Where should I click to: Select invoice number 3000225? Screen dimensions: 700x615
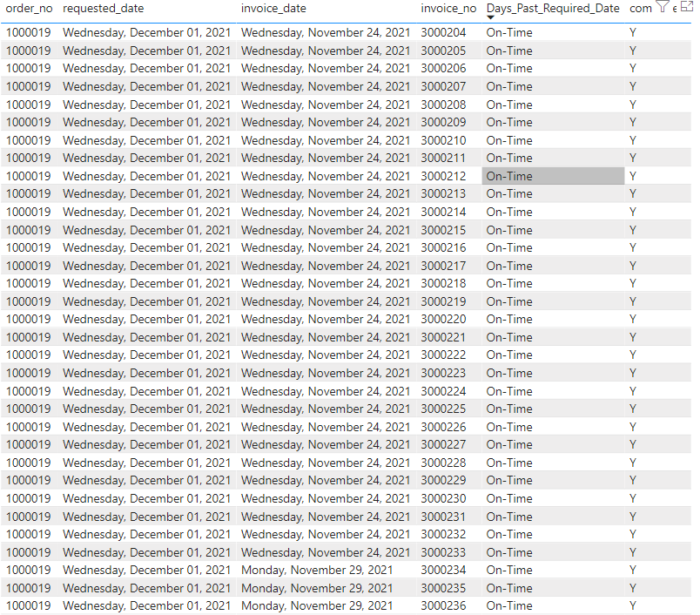(443, 409)
